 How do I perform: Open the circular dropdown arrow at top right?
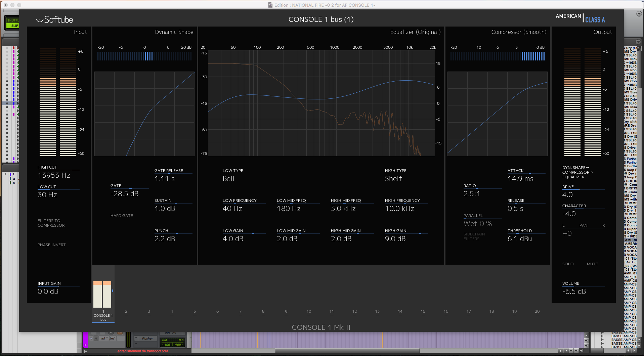[x=639, y=14]
